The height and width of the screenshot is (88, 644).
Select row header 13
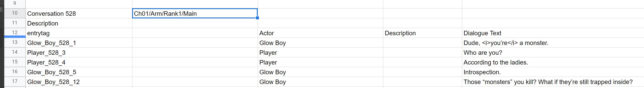pos(15,43)
